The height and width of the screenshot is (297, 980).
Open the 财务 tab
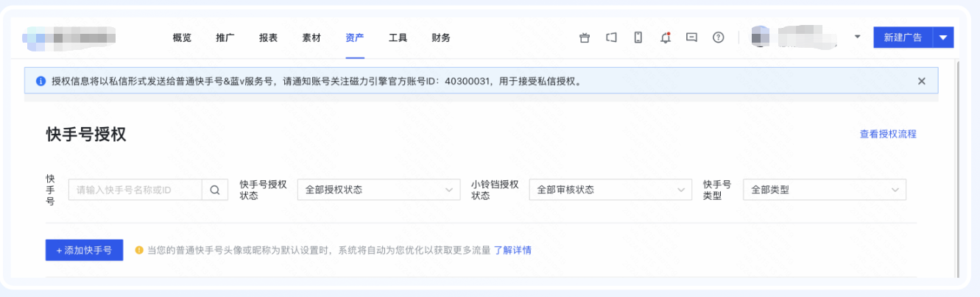(441, 37)
